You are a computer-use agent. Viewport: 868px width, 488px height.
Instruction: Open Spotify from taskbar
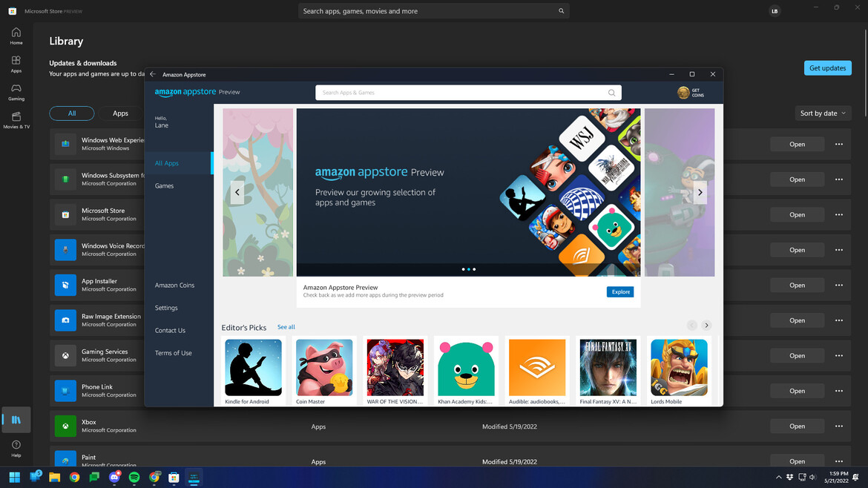pos(134,477)
